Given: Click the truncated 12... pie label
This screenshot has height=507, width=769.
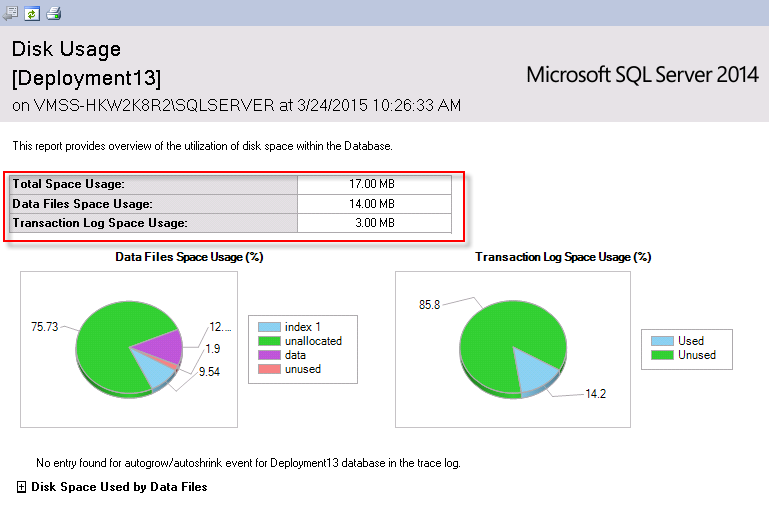Looking at the screenshot, I should [220, 327].
